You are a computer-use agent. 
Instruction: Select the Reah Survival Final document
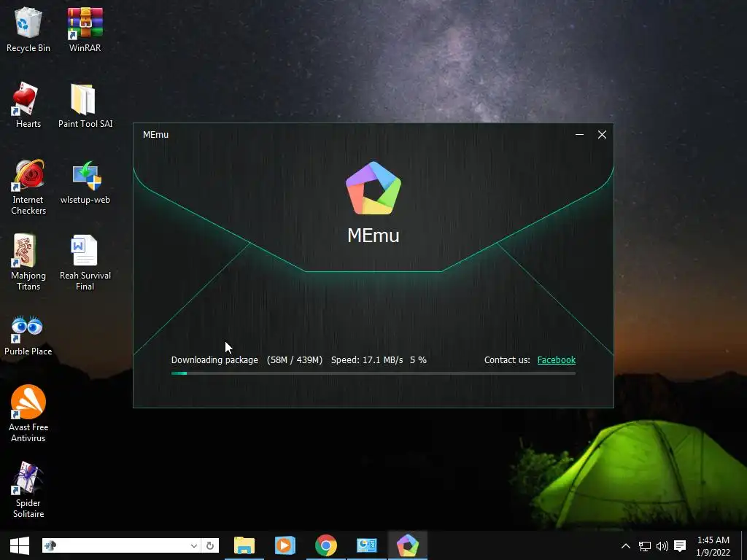(x=85, y=262)
